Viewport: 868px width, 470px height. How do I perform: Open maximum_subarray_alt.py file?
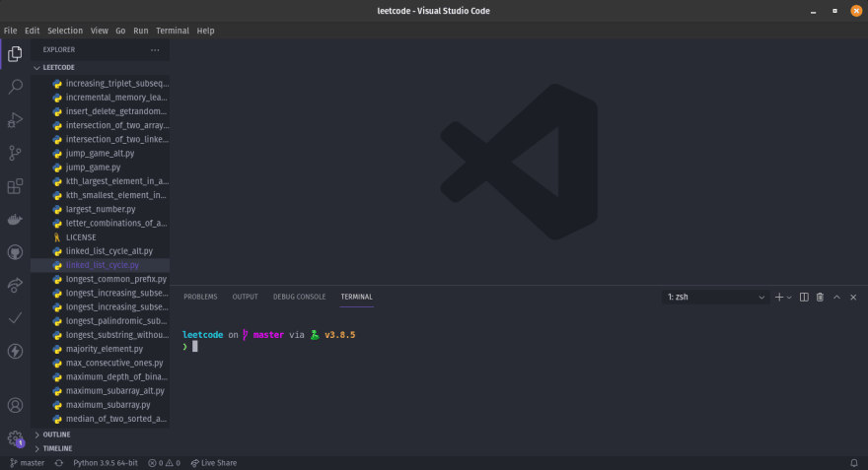[101, 391]
